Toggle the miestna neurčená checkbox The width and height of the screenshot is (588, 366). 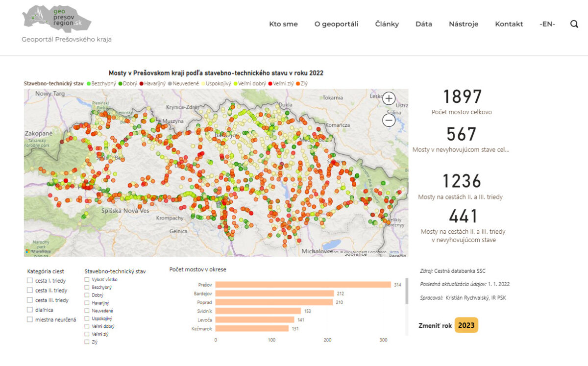tap(30, 320)
